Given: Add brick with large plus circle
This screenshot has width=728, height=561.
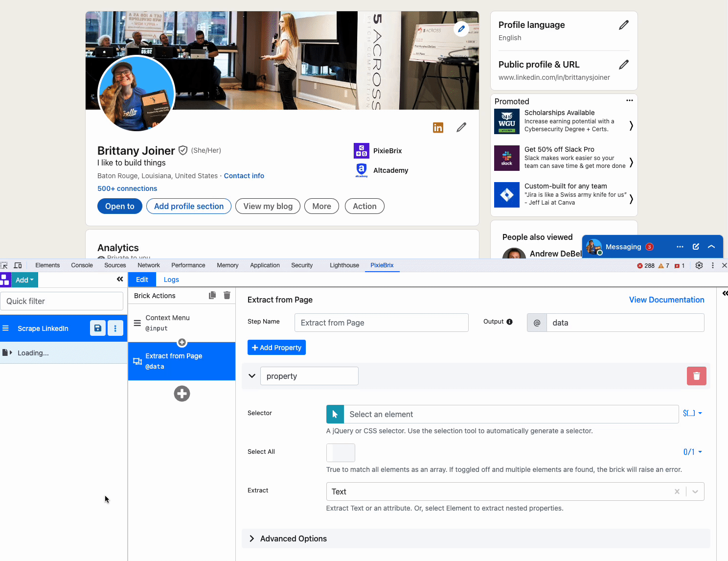Looking at the screenshot, I should tap(182, 394).
